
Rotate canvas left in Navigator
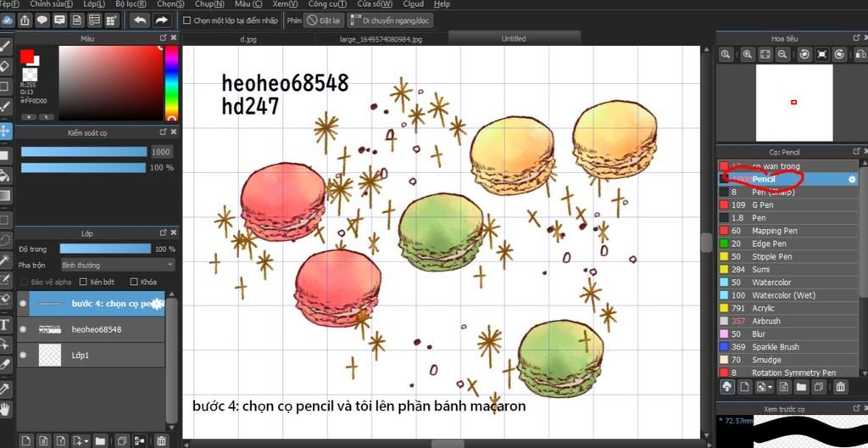(804, 53)
